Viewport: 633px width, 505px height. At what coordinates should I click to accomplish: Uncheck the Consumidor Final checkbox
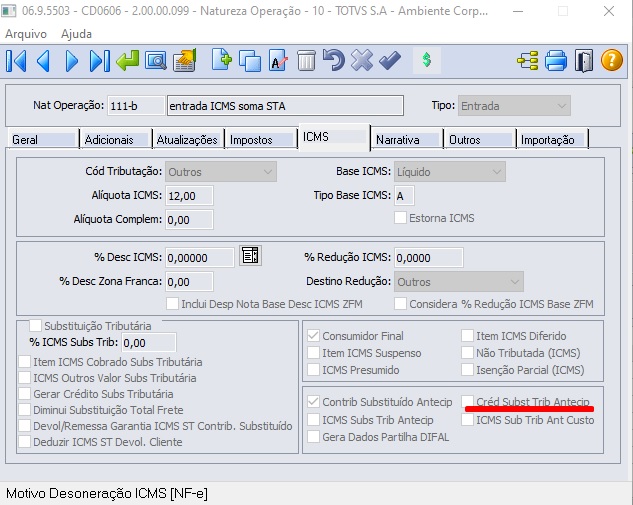tap(313, 335)
